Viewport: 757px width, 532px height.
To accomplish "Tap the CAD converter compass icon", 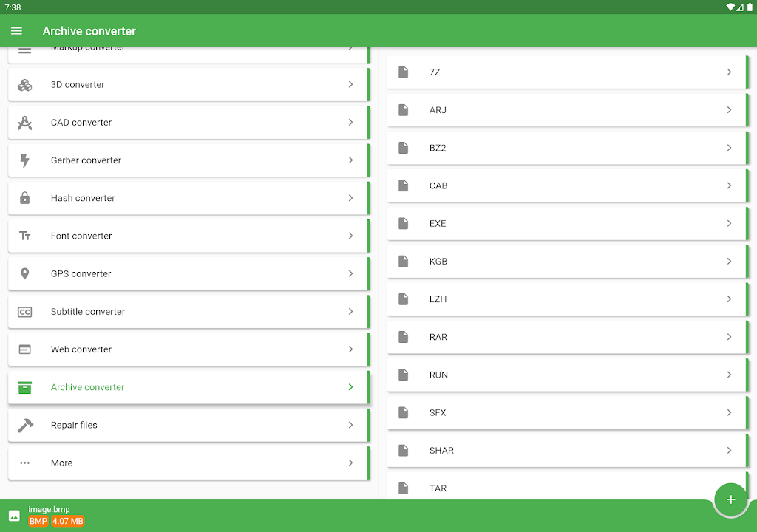I will [x=24, y=123].
